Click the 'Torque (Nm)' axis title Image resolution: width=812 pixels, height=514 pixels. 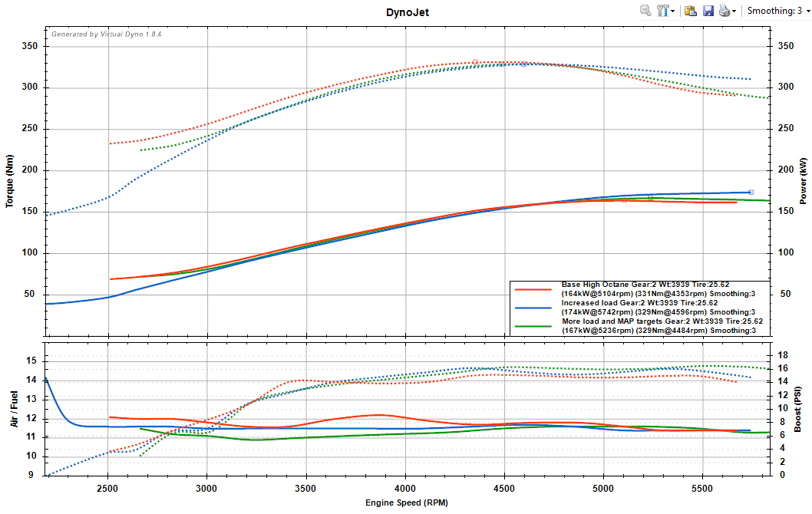click(x=9, y=181)
